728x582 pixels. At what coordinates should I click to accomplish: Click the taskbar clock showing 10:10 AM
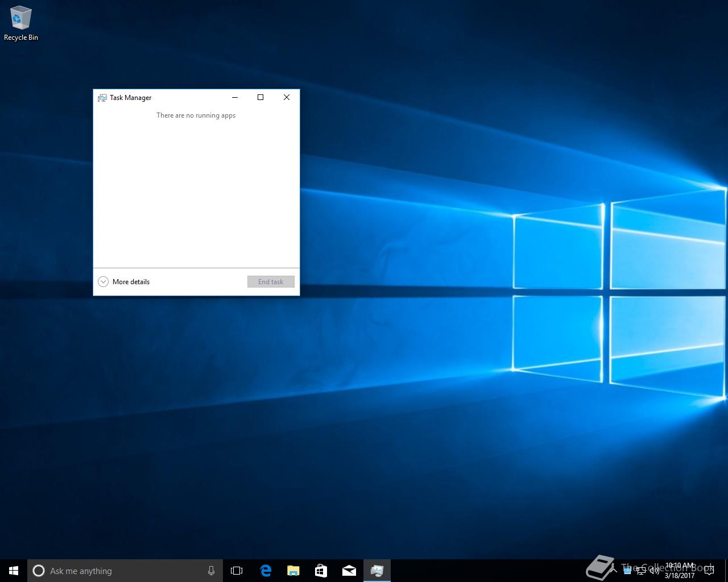[680, 571]
